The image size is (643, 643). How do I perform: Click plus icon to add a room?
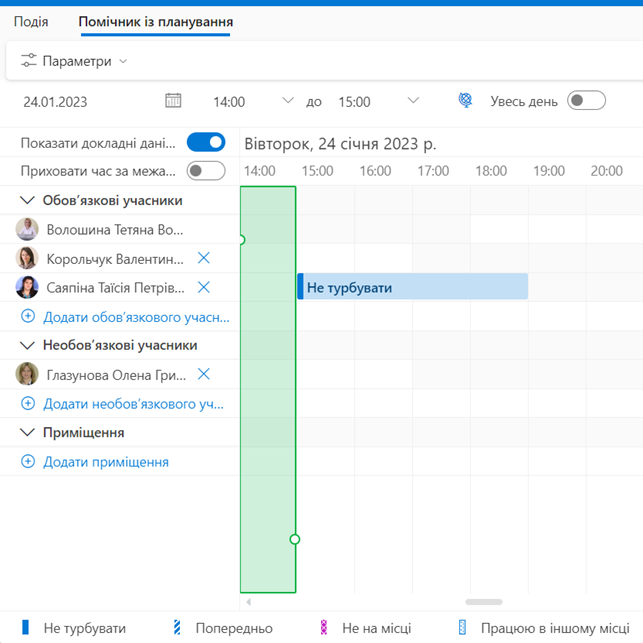[x=28, y=462]
